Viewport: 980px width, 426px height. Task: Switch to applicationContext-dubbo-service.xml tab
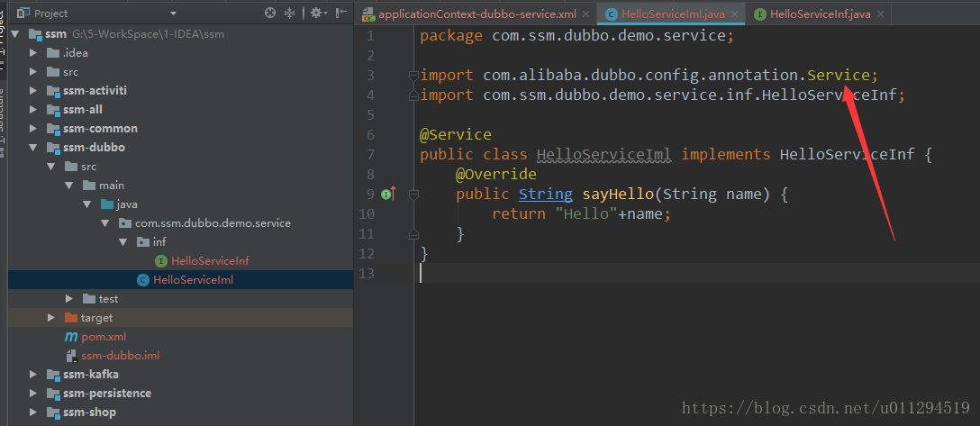point(477,14)
